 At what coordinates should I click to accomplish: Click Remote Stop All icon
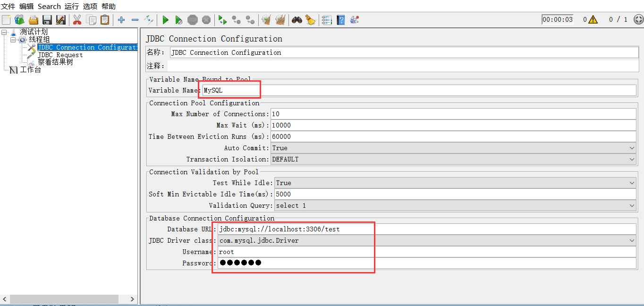(x=237, y=20)
